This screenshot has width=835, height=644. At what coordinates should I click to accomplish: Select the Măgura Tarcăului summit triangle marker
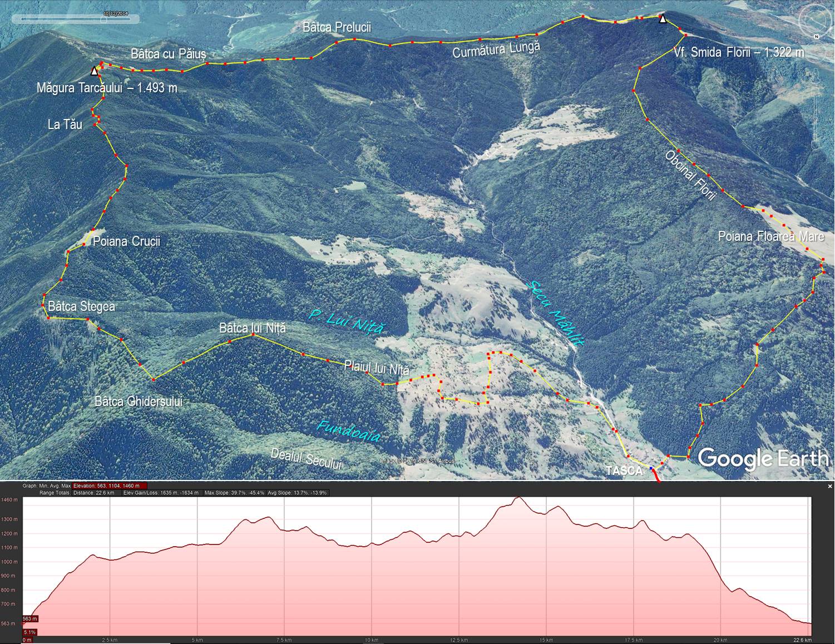pos(95,71)
